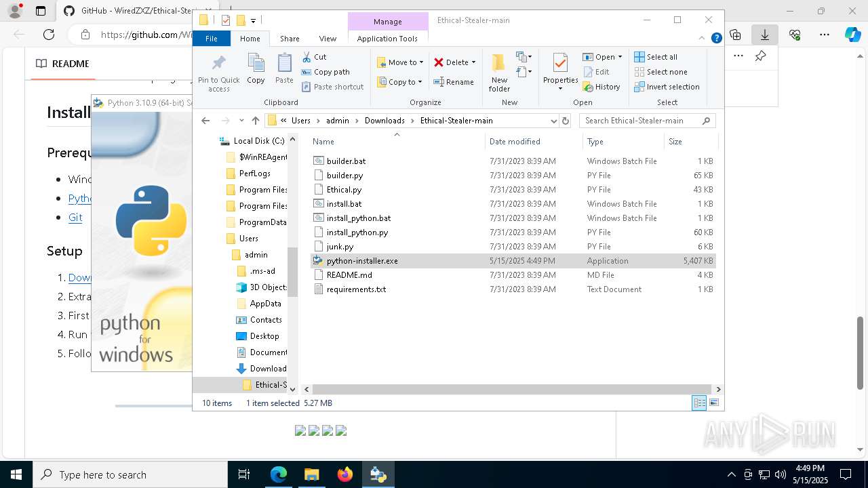The image size is (868, 488).
Task: Click Downloads in address breadcrumb
Action: (x=384, y=121)
